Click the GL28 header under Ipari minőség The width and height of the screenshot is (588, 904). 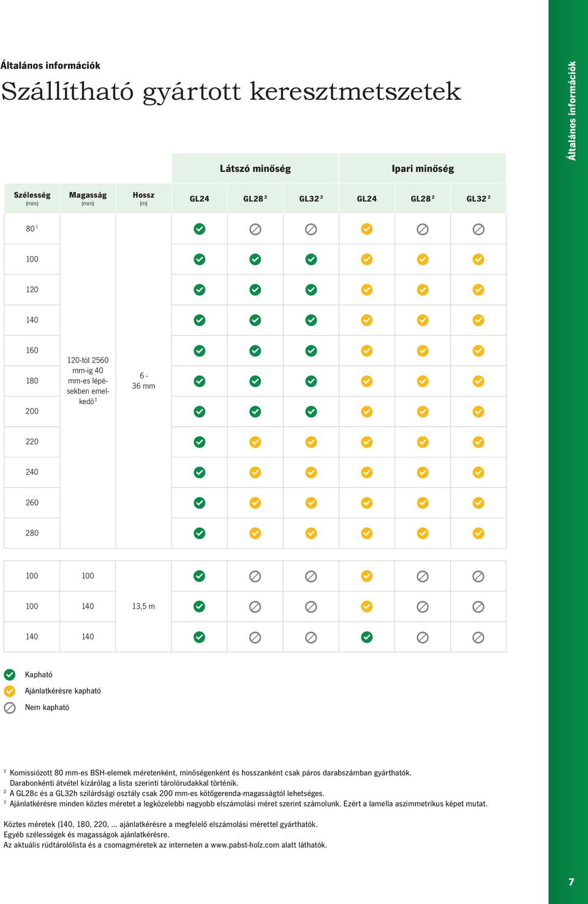[x=423, y=198]
